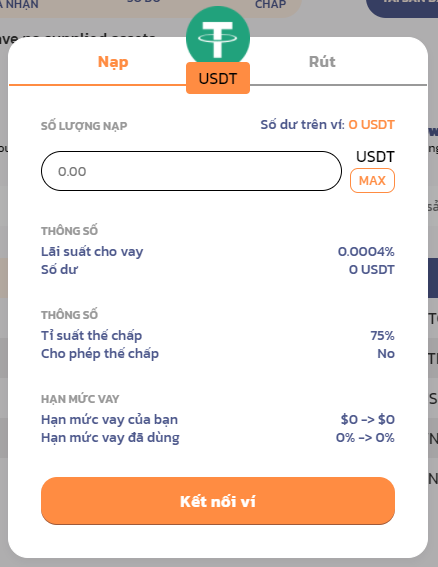Click the SỐ LƯỢNG NẠP heading
Image resolution: width=438 pixels, height=567 pixels.
(84, 126)
